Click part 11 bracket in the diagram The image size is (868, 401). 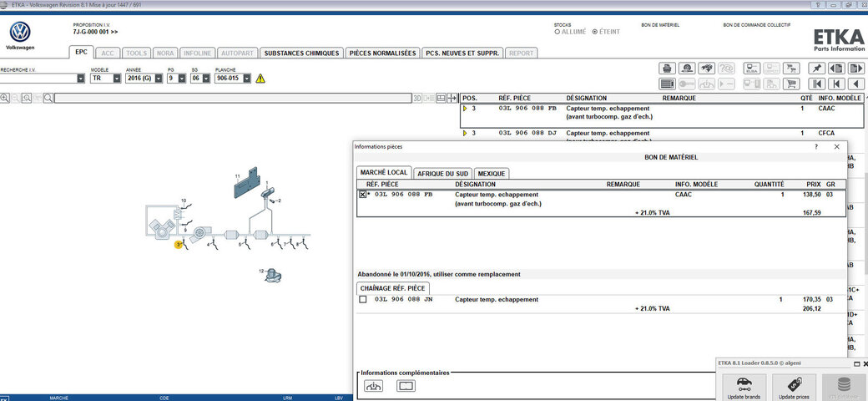coord(245,183)
